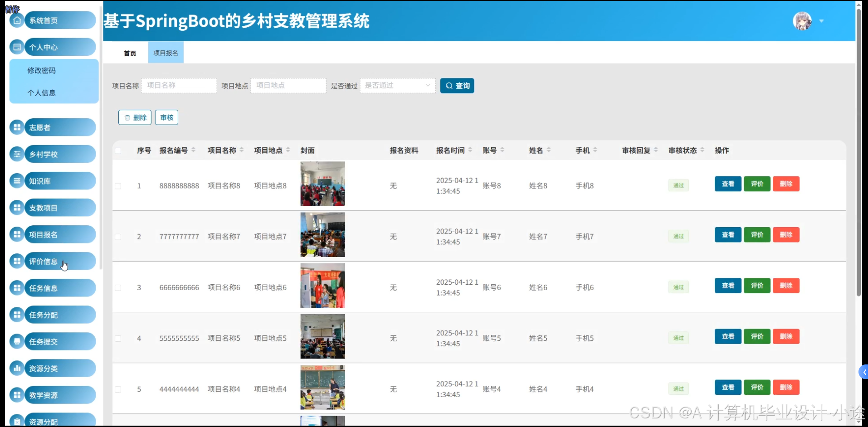Click the icon beside 乡村学校
This screenshot has width=868, height=427.
click(17, 154)
